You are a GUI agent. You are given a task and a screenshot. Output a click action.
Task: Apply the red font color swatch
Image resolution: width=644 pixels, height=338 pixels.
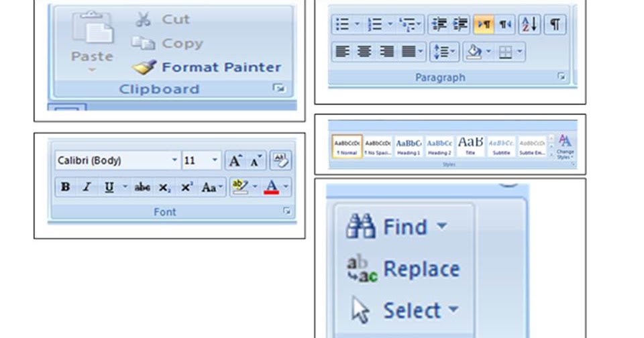(x=271, y=187)
